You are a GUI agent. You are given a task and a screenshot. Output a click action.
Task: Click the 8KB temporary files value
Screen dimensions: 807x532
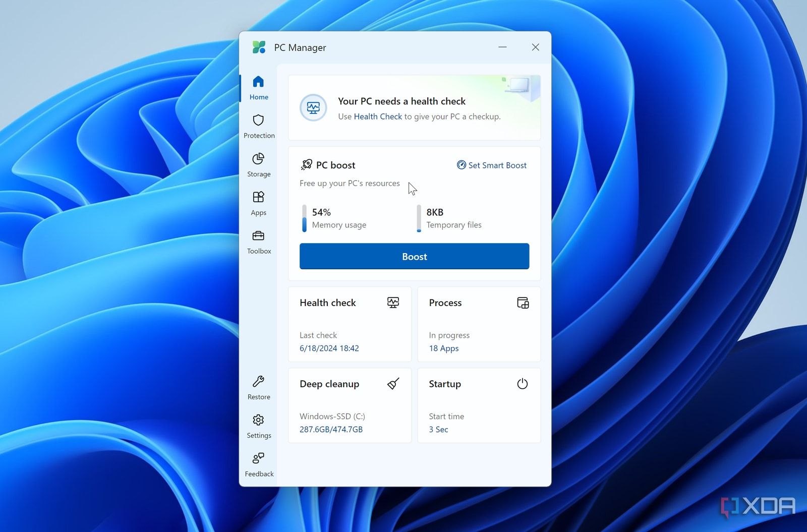[435, 212]
